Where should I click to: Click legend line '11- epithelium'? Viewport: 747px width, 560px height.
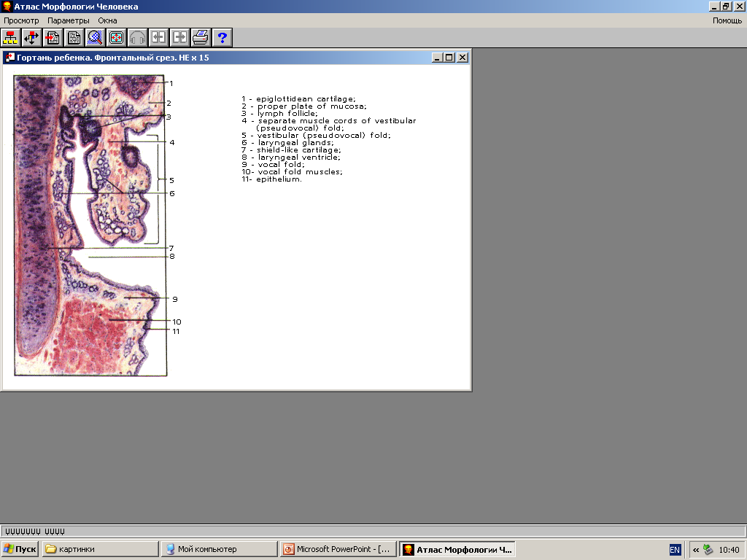271,179
